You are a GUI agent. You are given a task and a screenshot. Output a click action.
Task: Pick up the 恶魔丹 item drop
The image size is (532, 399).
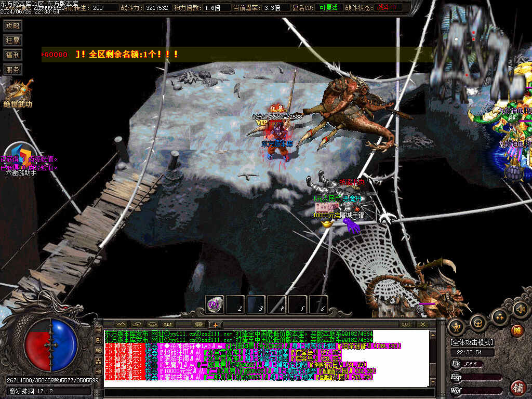point(353,199)
